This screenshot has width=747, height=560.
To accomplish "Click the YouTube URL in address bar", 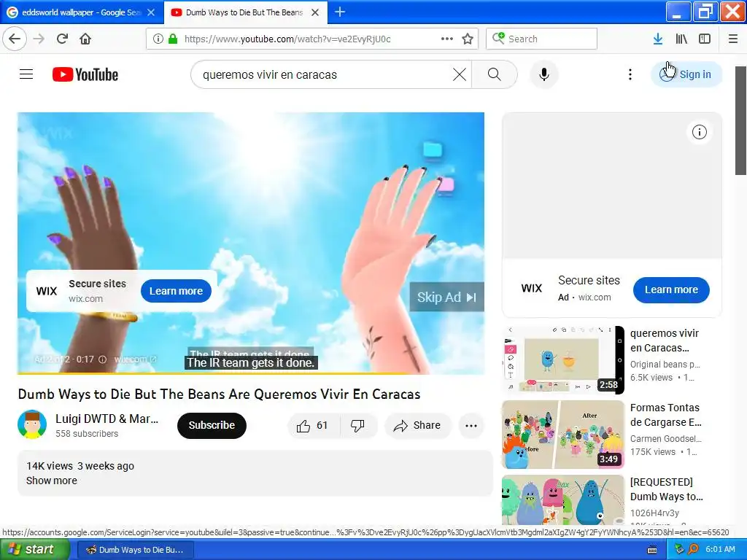I will pos(287,39).
